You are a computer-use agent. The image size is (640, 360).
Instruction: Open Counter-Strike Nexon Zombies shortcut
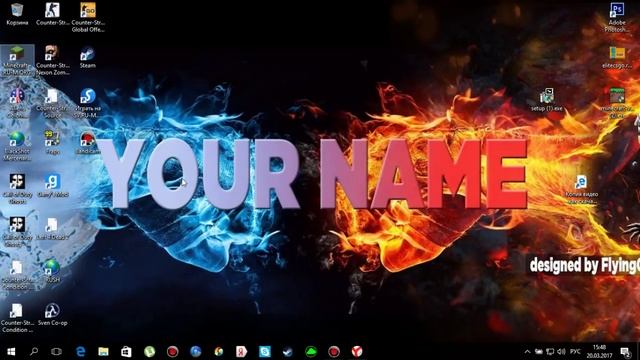[52, 60]
